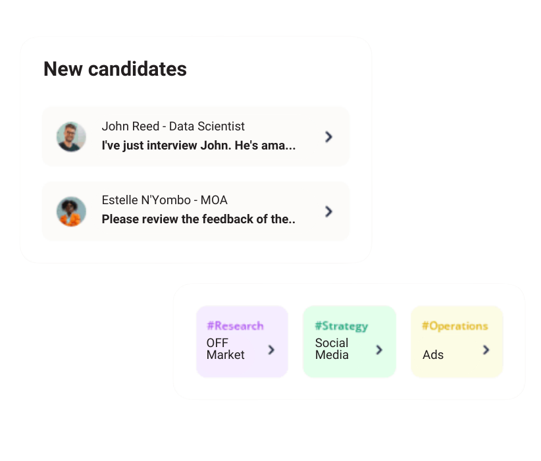Expand John Reed candidate chevron arrow
541x461 pixels.
point(328,137)
